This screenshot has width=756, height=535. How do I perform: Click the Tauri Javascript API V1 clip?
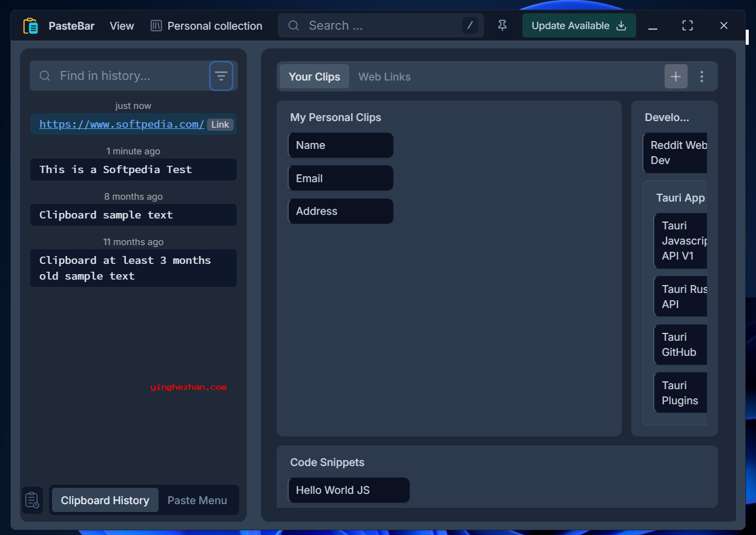[x=680, y=241]
